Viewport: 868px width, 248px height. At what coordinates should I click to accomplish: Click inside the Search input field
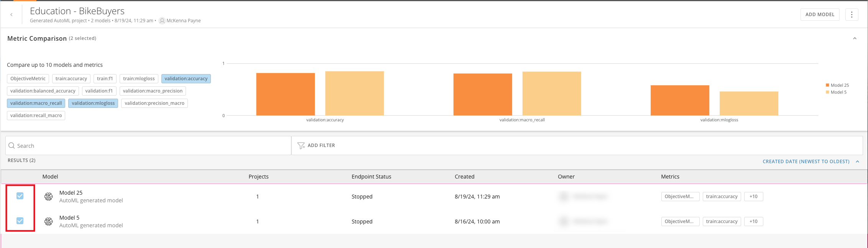[x=148, y=146]
